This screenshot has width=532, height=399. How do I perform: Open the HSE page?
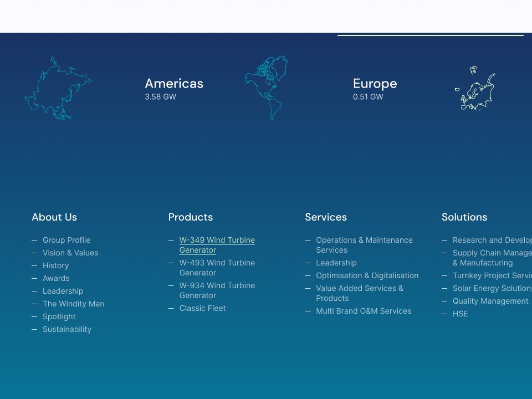[460, 314]
